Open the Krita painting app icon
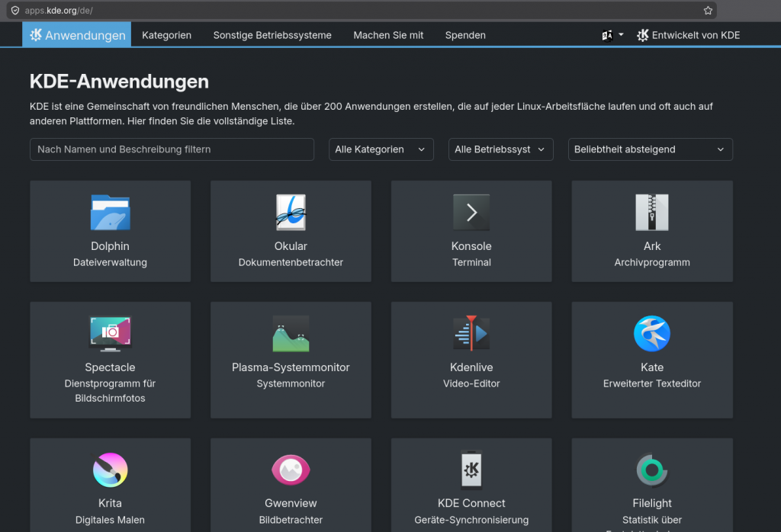This screenshot has width=781, height=532. pos(110,470)
